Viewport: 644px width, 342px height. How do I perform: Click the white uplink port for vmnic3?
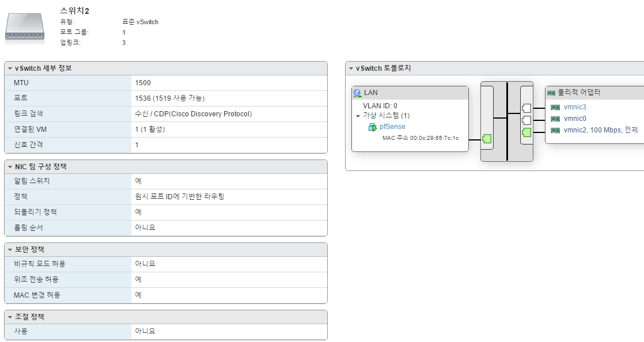point(526,108)
